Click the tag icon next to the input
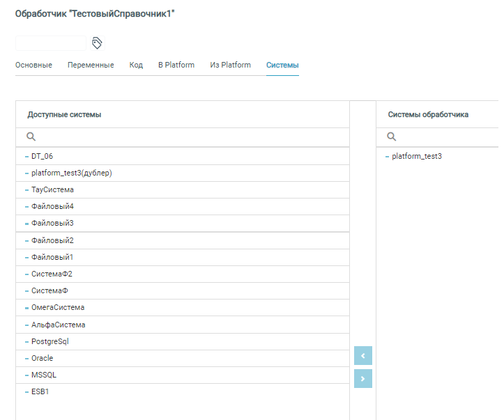 (x=97, y=43)
